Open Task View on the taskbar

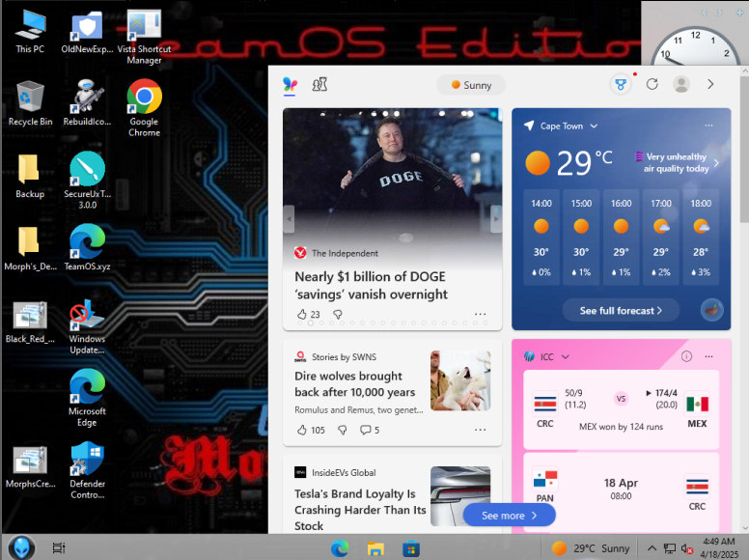58,548
